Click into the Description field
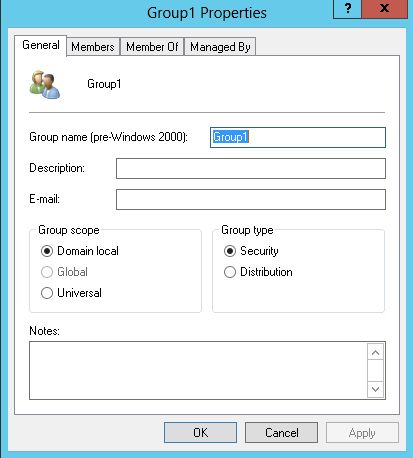The height and width of the screenshot is (458, 413). [251, 168]
